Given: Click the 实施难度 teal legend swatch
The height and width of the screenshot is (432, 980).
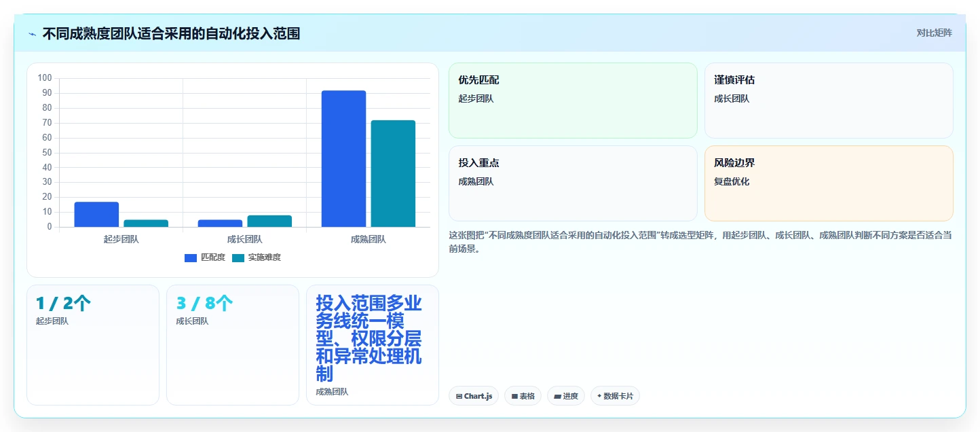Looking at the screenshot, I should [x=239, y=258].
